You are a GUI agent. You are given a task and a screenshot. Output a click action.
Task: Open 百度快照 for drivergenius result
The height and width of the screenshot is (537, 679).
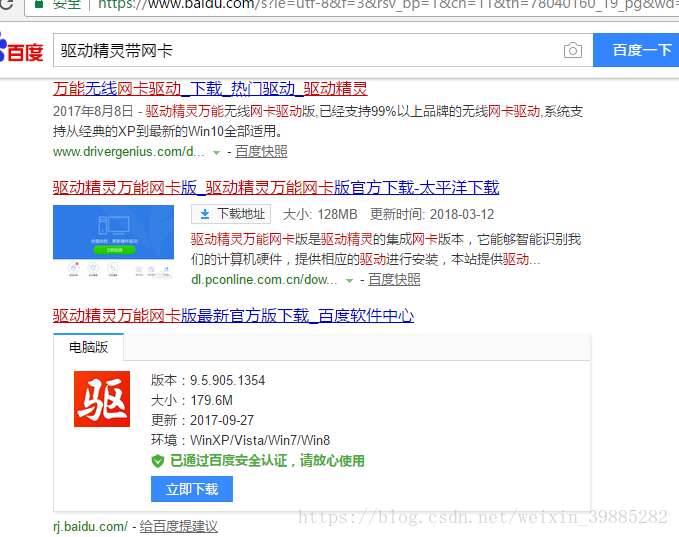pos(261,152)
